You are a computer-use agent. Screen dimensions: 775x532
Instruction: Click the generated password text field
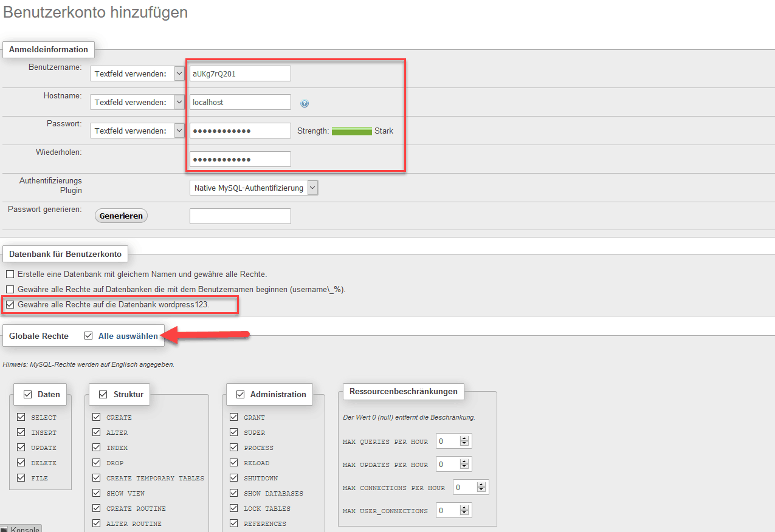click(240, 216)
